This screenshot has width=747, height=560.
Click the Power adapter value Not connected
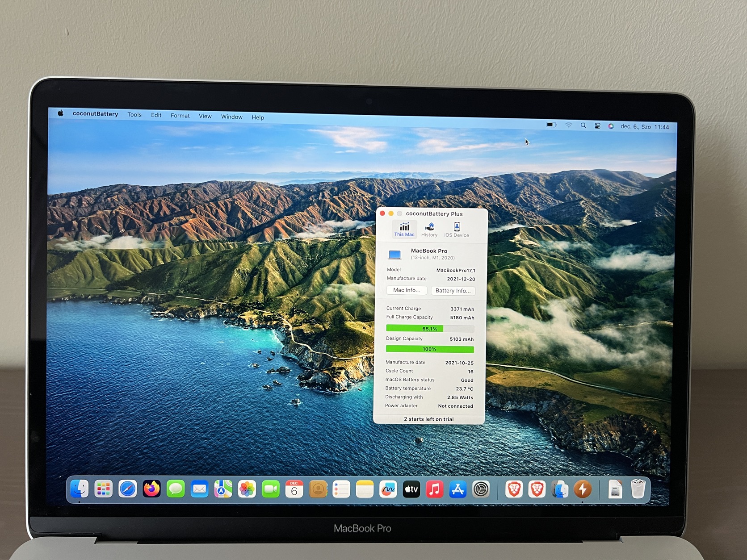[456, 406]
